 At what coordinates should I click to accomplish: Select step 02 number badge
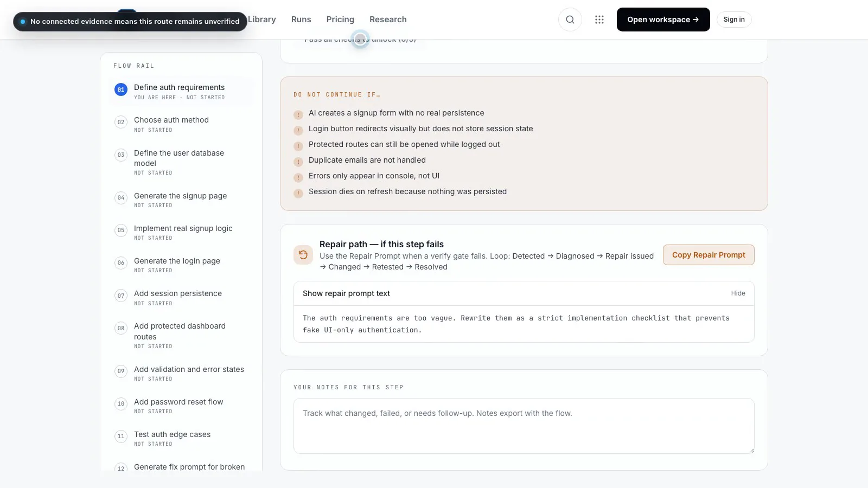point(121,122)
